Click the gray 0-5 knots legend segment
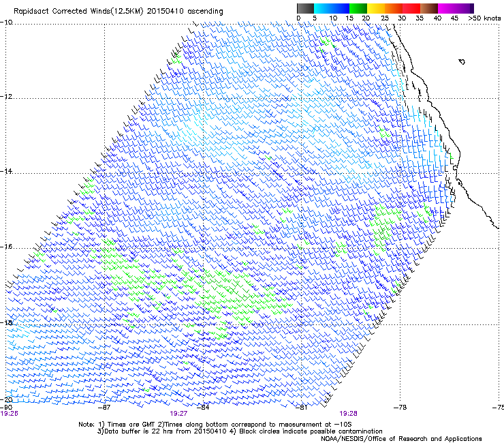Screen dimensions: 504x443 (x=305, y=8)
